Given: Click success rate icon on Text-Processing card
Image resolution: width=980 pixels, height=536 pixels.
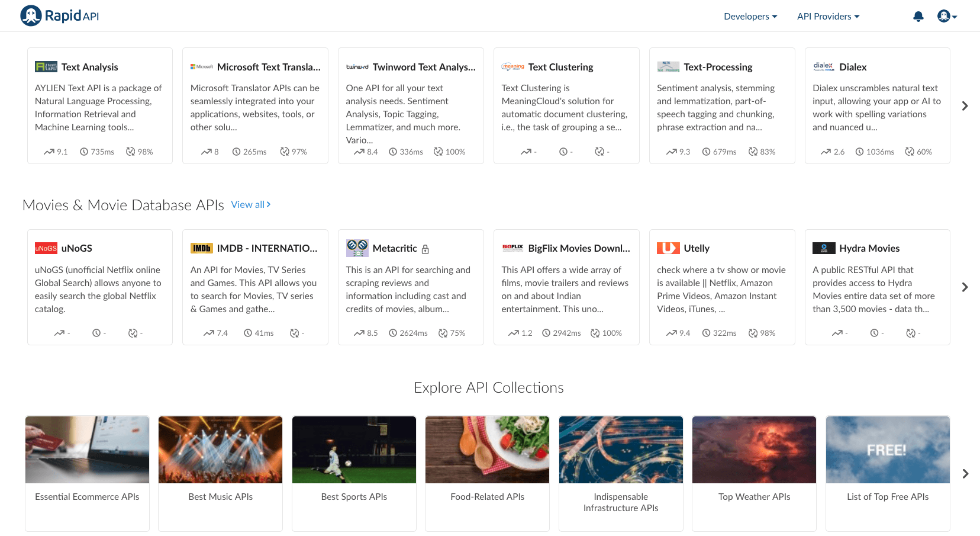Looking at the screenshot, I should click(753, 152).
